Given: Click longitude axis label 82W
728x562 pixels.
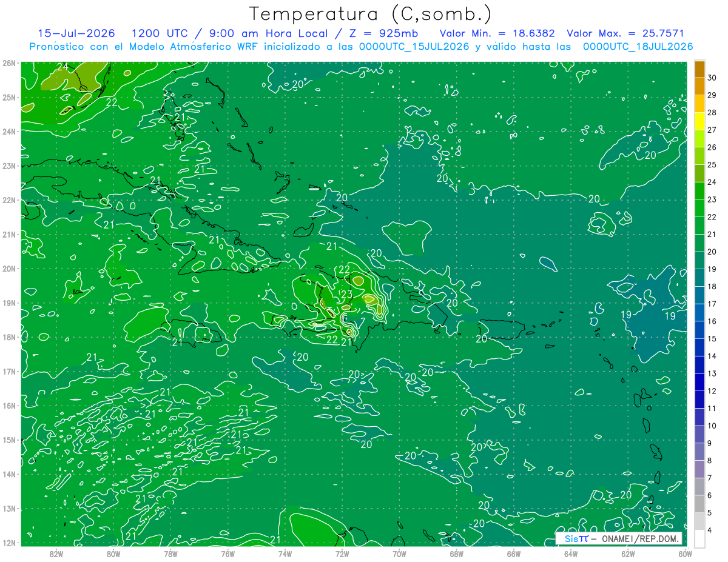Looking at the screenshot, I should click(56, 553).
